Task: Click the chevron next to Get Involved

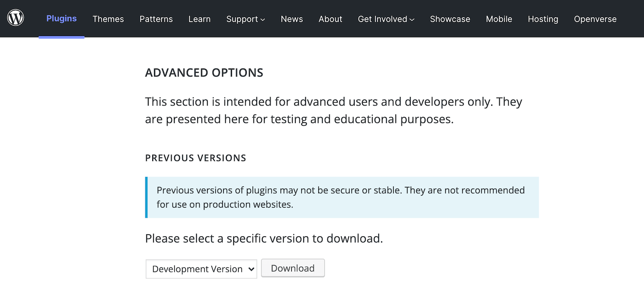Action: coord(412,20)
